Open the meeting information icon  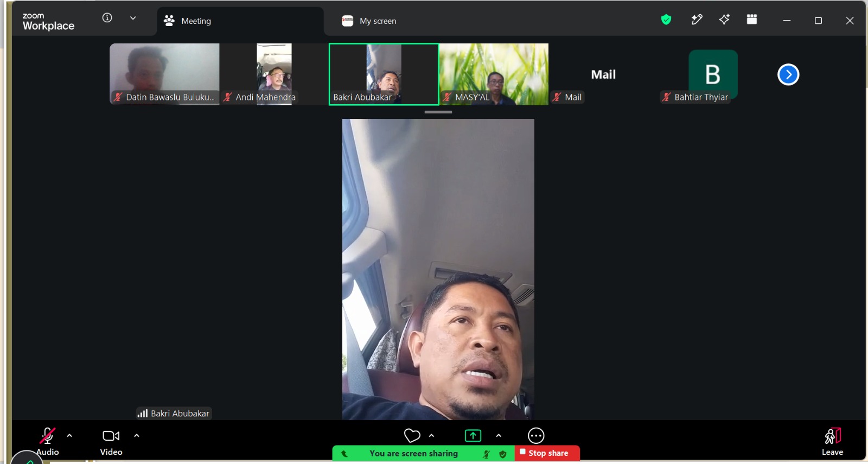click(x=107, y=18)
